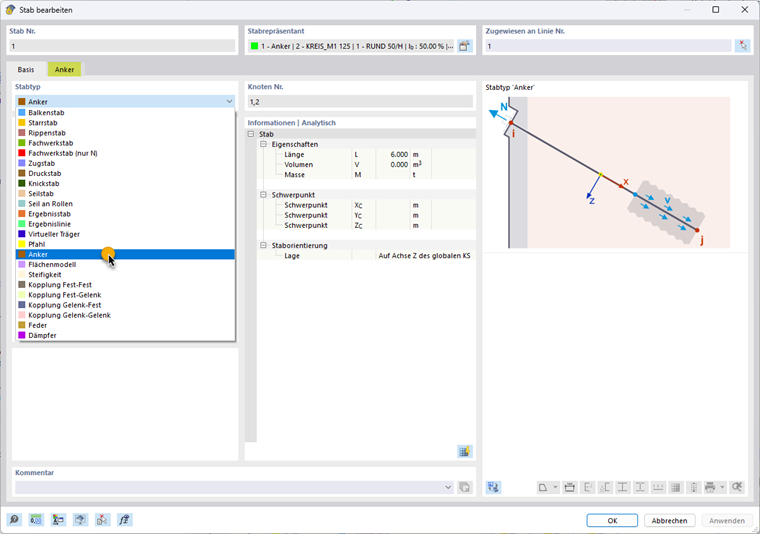The image size is (760, 534).
Task: Click the Stab Nr. input field
Action: coord(122,46)
